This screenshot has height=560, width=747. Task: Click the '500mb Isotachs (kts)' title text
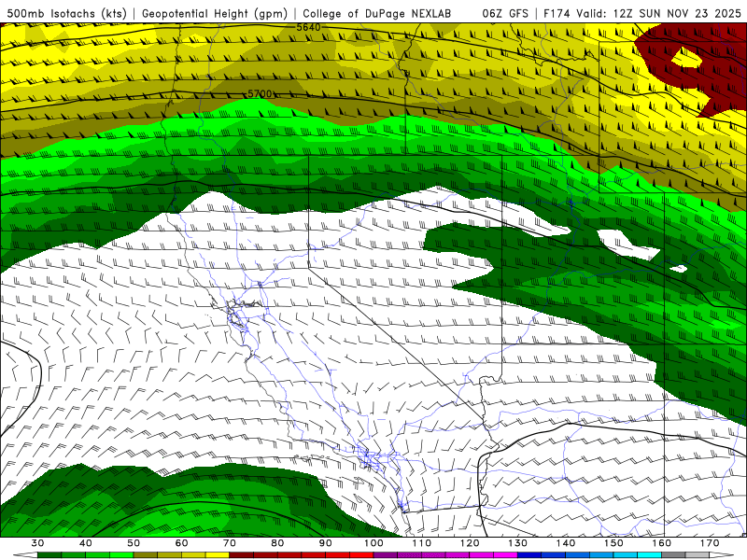coord(66,13)
